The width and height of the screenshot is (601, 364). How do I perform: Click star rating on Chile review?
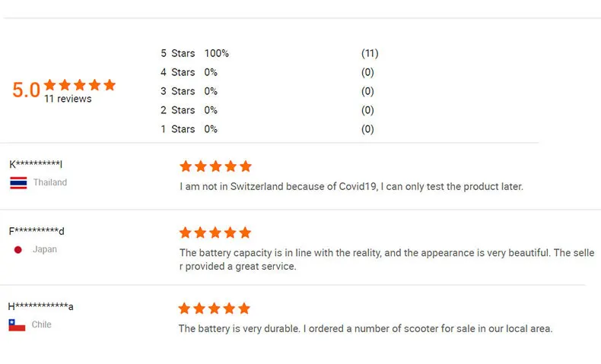214,309
